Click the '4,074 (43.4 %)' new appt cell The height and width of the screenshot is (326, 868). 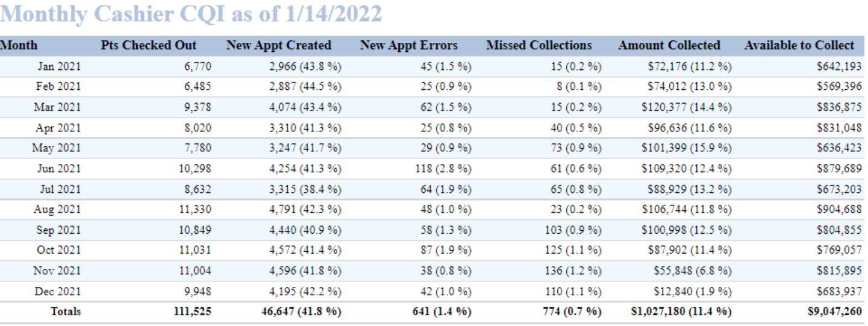click(305, 107)
